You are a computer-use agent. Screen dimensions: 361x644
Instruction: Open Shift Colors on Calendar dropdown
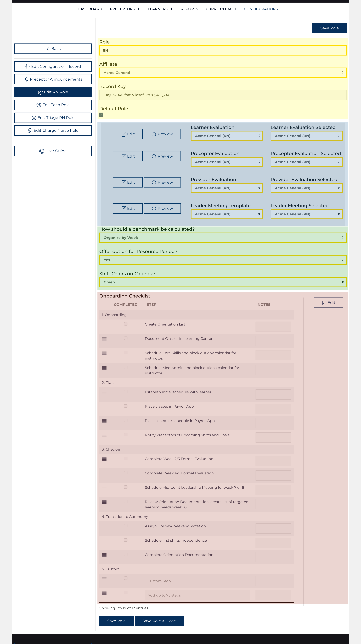223,282
